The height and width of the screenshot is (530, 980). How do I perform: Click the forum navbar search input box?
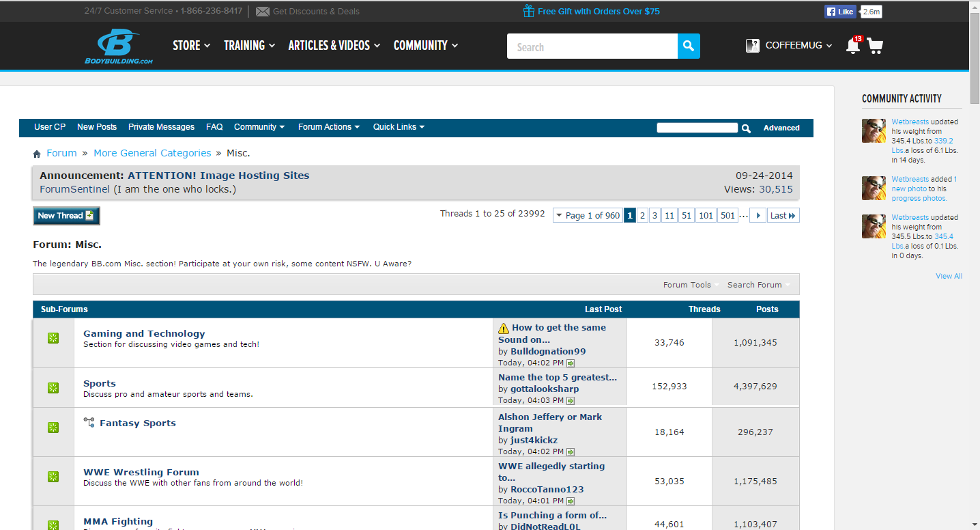pyautogui.click(x=697, y=128)
